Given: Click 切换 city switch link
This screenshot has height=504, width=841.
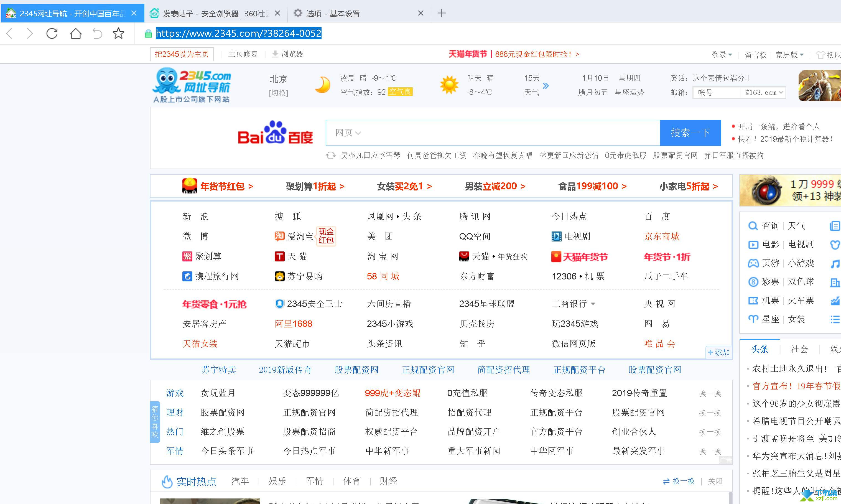Looking at the screenshot, I should point(278,93).
